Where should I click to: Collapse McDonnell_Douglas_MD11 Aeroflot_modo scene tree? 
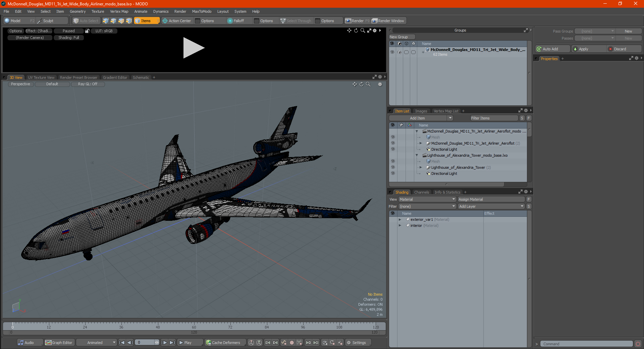(x=417, y=131)
